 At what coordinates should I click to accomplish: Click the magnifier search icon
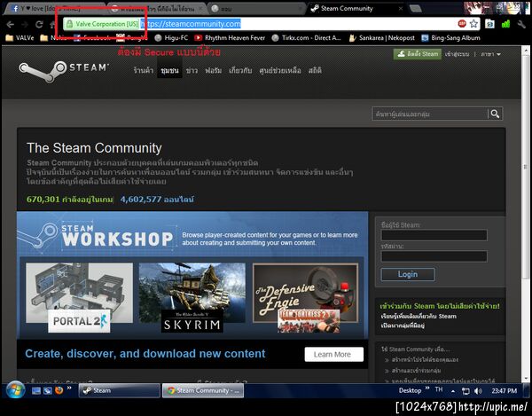tap(495, 114)
